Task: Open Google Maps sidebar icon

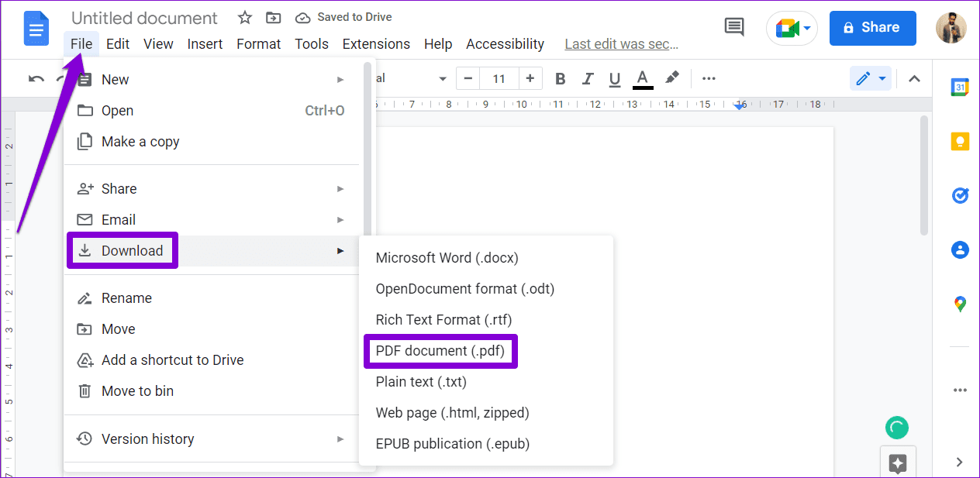Action: coord(960,304)
